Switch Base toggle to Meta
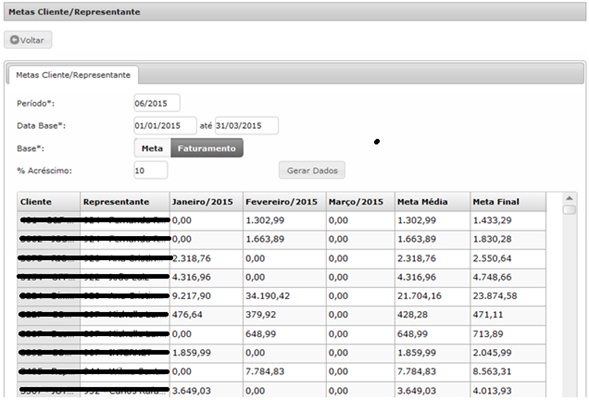 152,148
